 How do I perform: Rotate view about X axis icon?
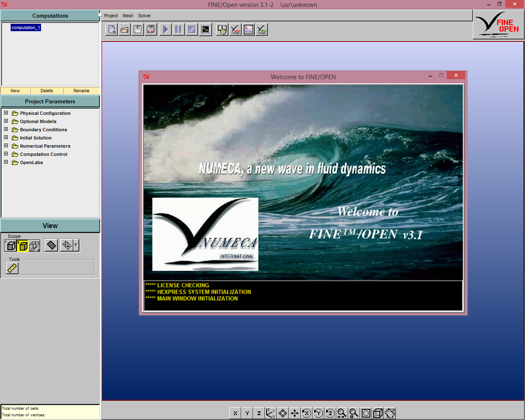(307, 413)
